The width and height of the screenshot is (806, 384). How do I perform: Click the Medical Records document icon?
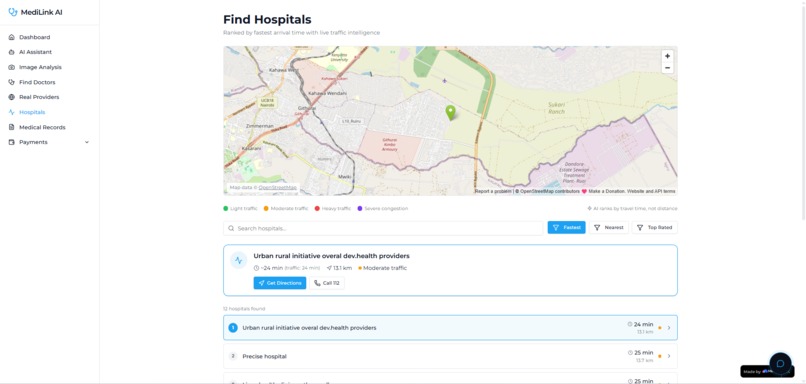[x=11, y=127]
